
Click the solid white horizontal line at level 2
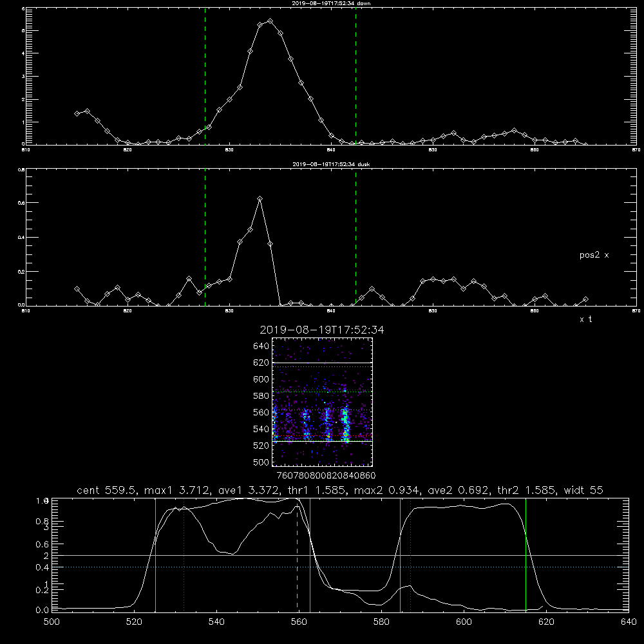click(x=340, y=555)
